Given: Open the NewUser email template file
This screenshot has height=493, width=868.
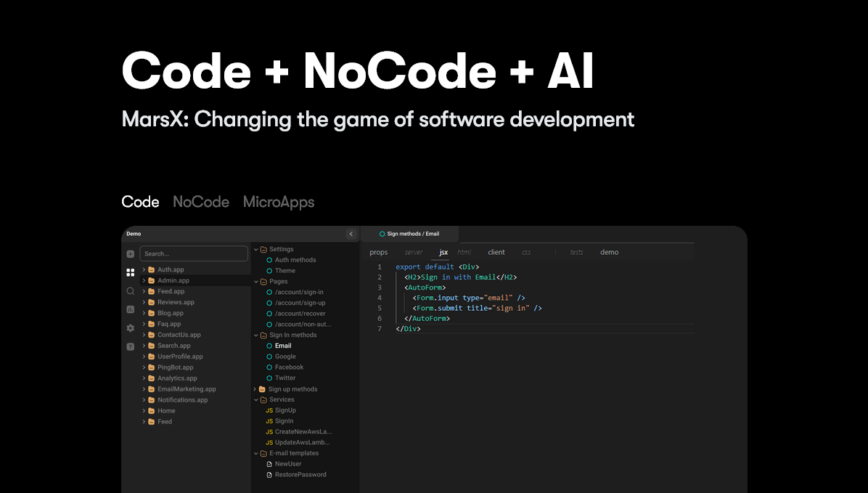Looking at the screenshot, I should coord(287,464).
